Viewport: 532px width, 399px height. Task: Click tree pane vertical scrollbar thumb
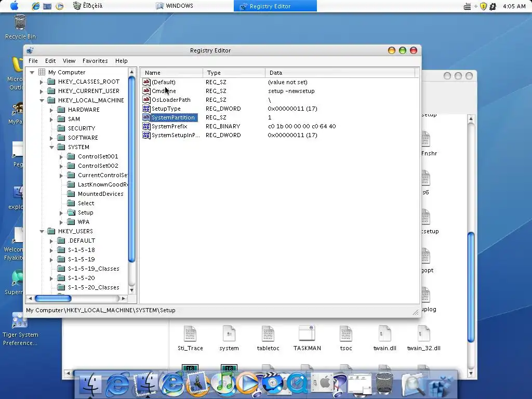click(131, 170)
